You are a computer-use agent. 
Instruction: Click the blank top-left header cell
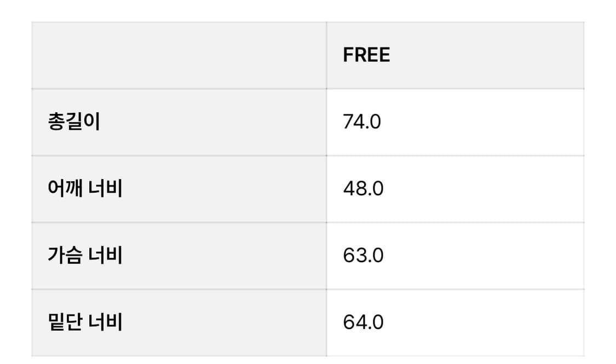coord(179,55)
